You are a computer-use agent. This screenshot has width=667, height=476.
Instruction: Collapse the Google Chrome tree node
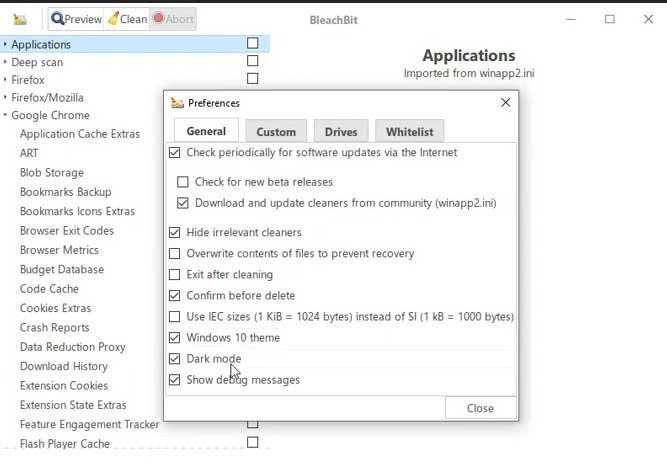[5, 116]
